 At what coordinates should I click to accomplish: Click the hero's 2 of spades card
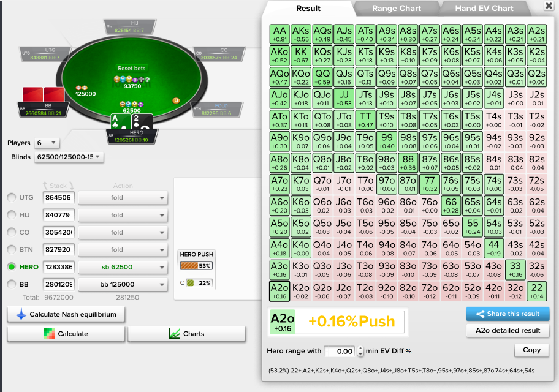point(142,122)
